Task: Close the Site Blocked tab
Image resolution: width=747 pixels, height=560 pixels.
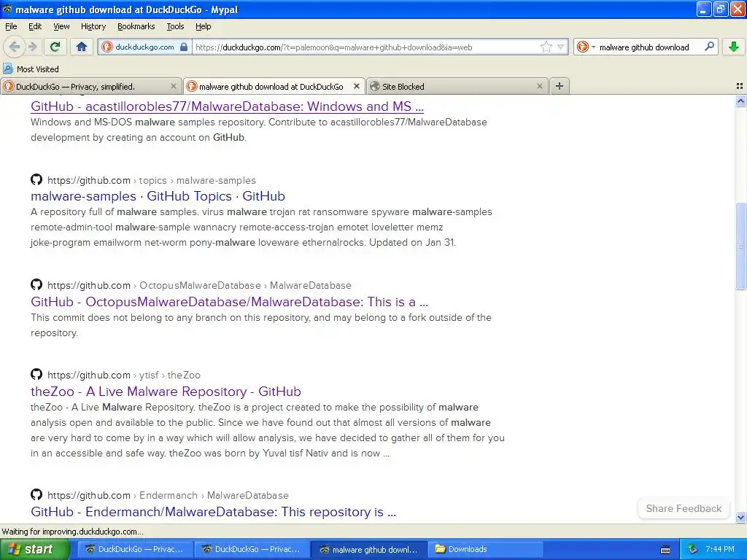Action: 539,86
